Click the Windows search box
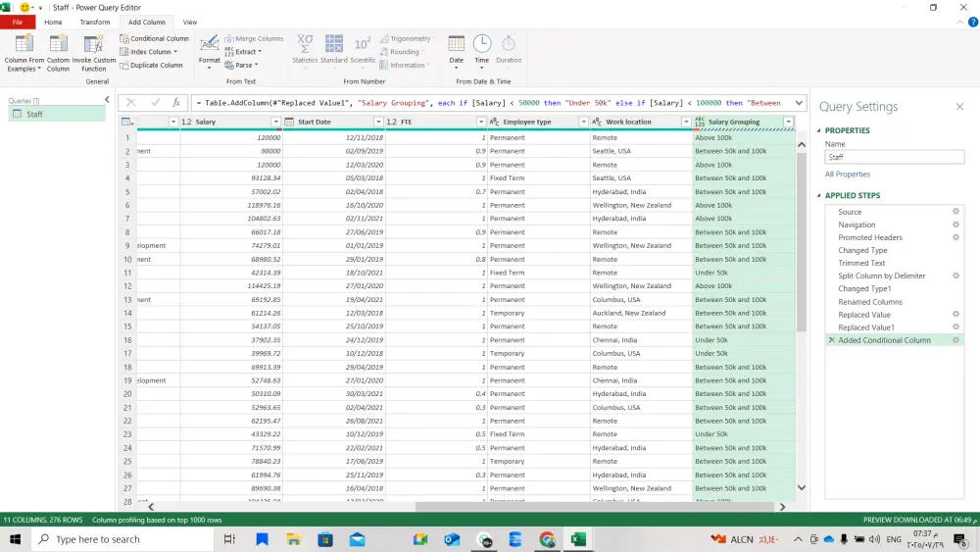Screen dimensions: 980x552 [x=122, y=539]
